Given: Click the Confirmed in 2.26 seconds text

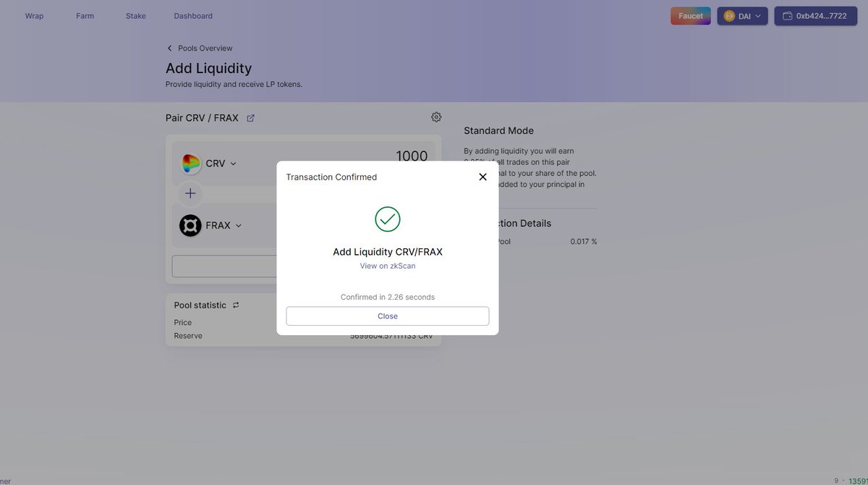Looking at the screenshot, I should click(x=388, y=297).
